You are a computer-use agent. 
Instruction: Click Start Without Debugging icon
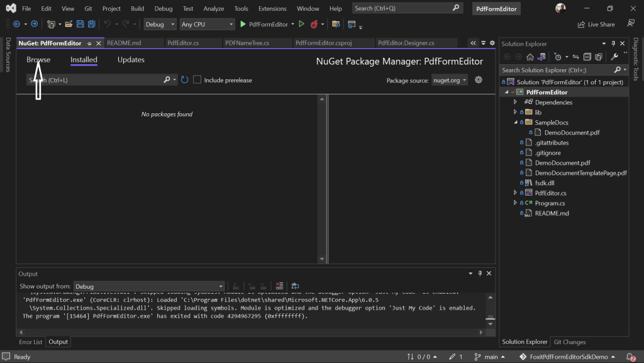pyautogui.click(x=301, y=25)
